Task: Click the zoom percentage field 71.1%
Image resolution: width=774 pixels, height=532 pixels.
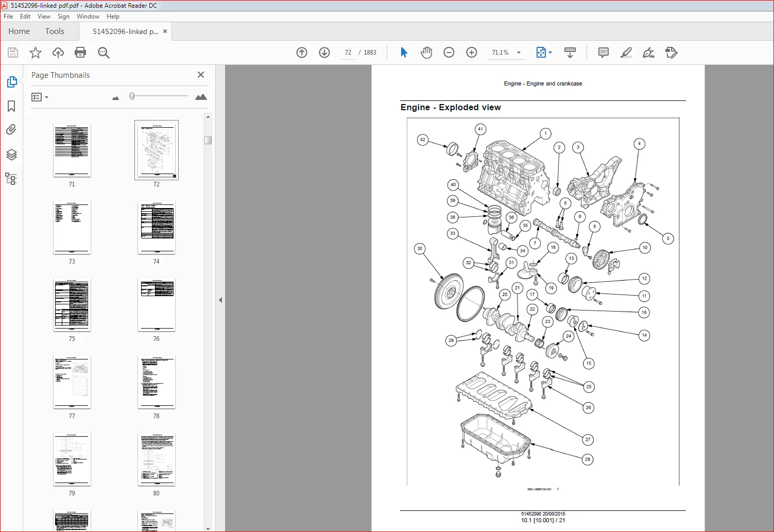Action: coord(500,53)
